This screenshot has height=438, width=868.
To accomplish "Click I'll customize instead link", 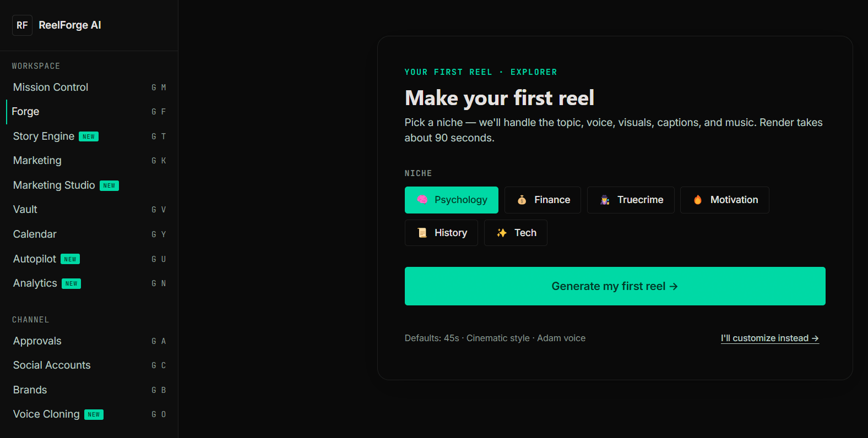I will point(770,338).
